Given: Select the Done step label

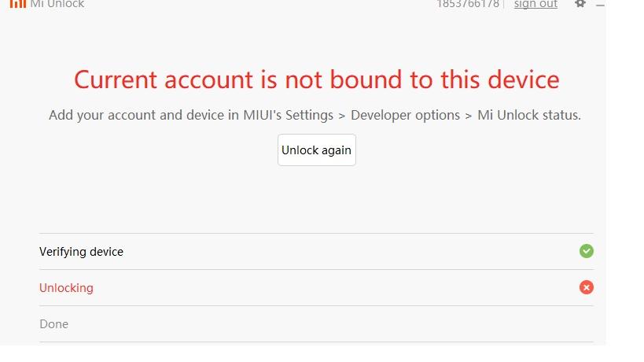Looking at the screenshot, I should (53, 324).
